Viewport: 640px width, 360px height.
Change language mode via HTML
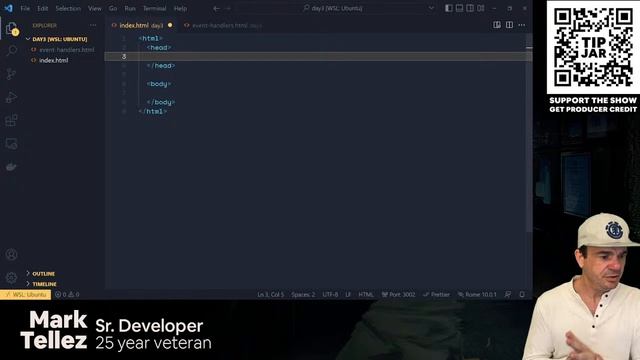click(x=366, y=294)
